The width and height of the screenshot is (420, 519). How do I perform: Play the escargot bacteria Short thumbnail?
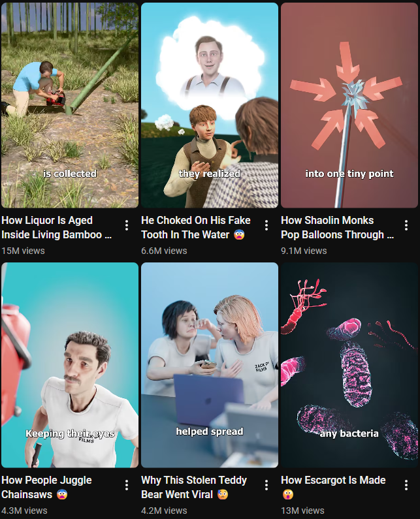[x=349, y=365]
